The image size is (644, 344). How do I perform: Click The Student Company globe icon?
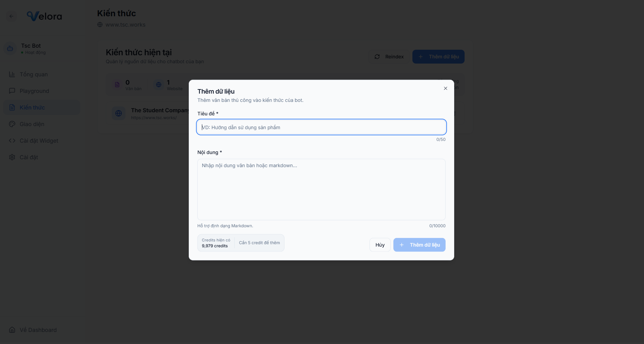[x=119, y=113]
